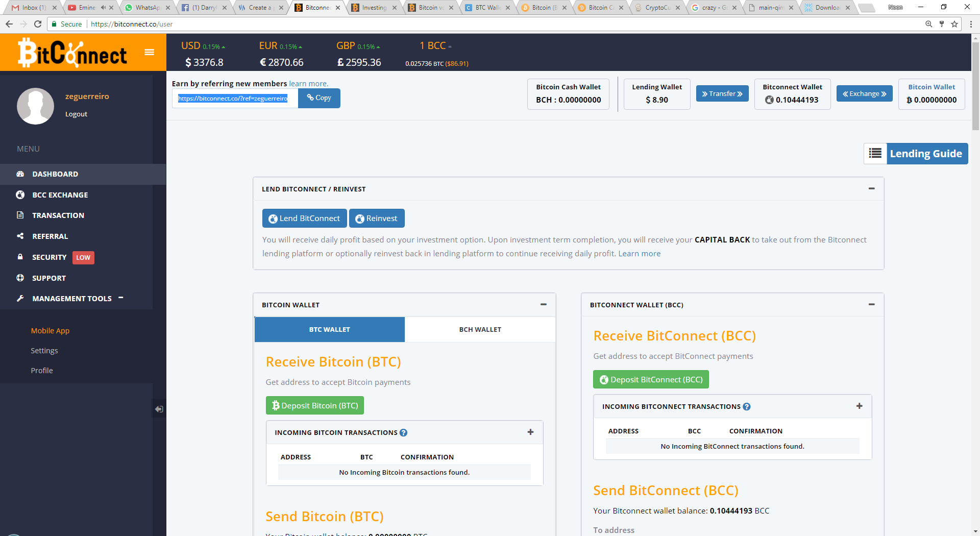The height and width of the screenshot is (536, 980).
Task: Click the USD price $ 3376.8
Action: [204, 62]
